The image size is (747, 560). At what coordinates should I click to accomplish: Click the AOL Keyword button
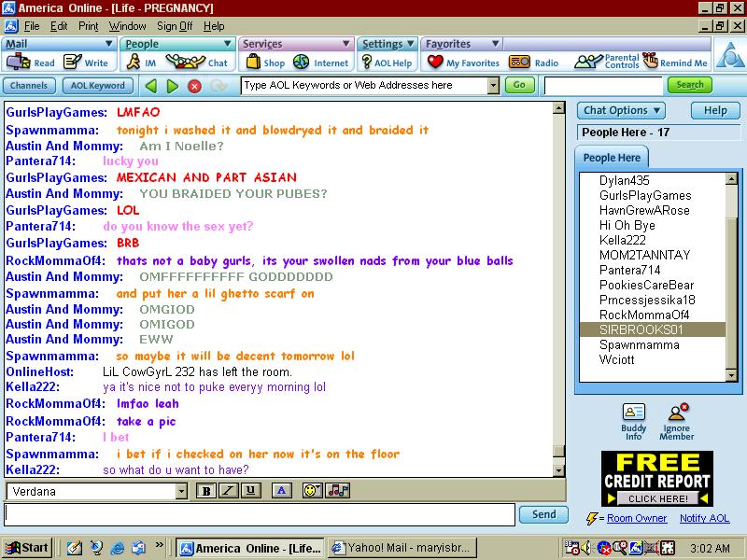97,86
